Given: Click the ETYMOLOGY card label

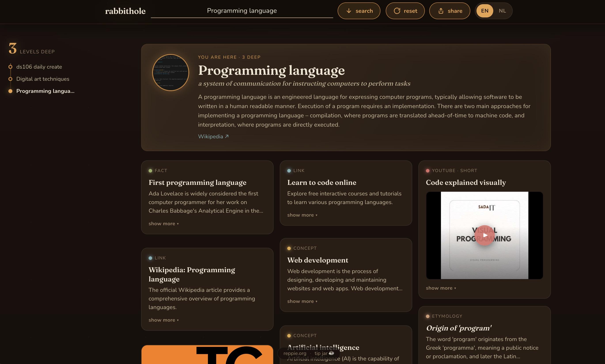Looking at the screenshot, I should [447, 316].
